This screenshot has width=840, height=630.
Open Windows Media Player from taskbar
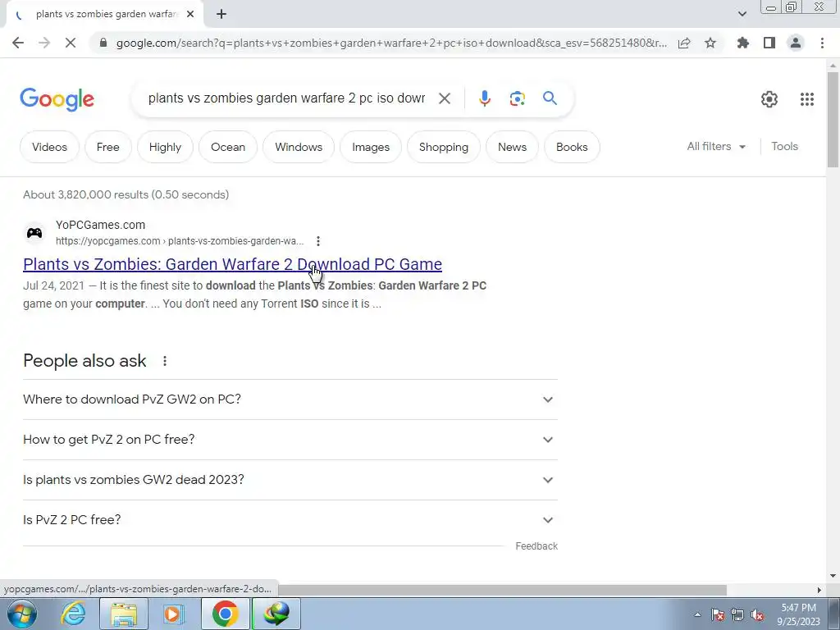[x=172, y=614]
